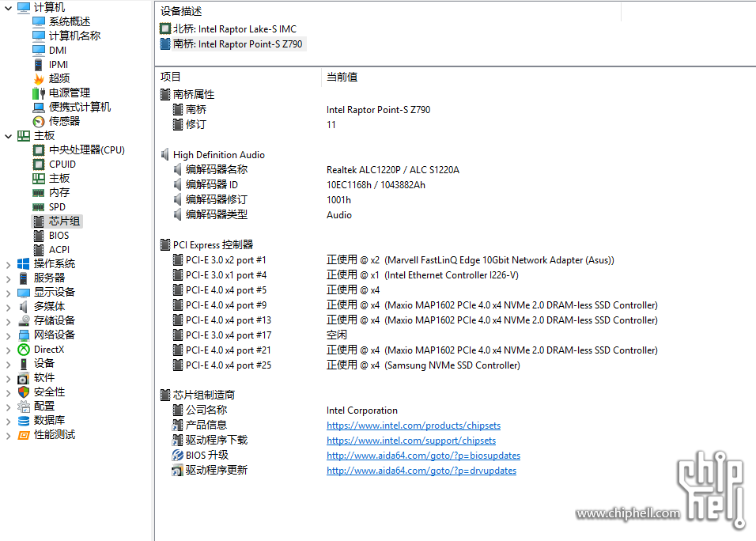Viewport: 756px width, 541px height.
Task: Open the drvupdates aida64 link
Action: tap(421, 471)
